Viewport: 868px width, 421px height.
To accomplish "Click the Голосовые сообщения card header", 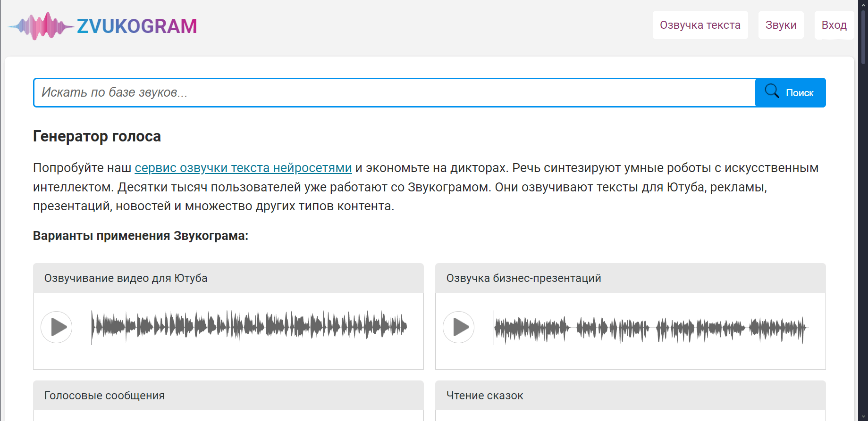I will click(x=228, y=396).
